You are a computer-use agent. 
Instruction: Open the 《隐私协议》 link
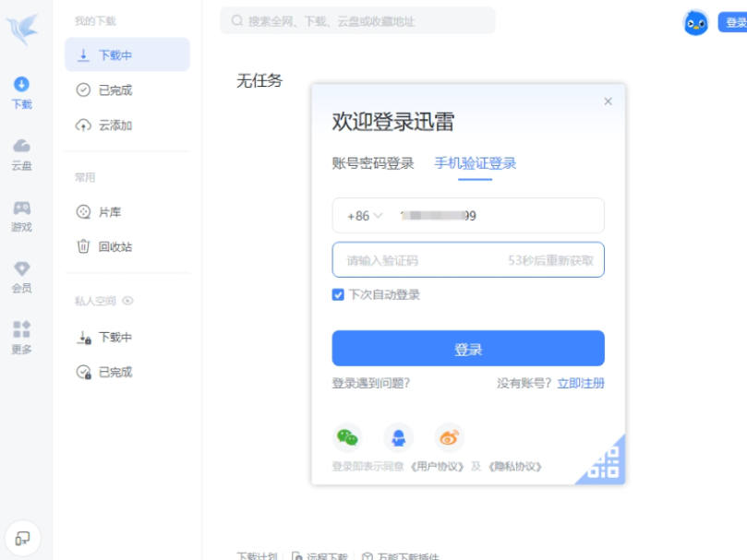point(515,466)
